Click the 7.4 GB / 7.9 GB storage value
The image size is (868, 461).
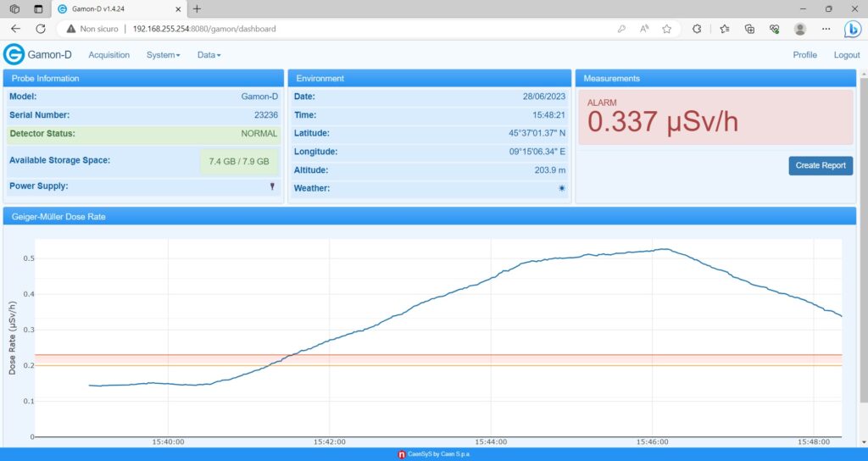click(239, 162)
